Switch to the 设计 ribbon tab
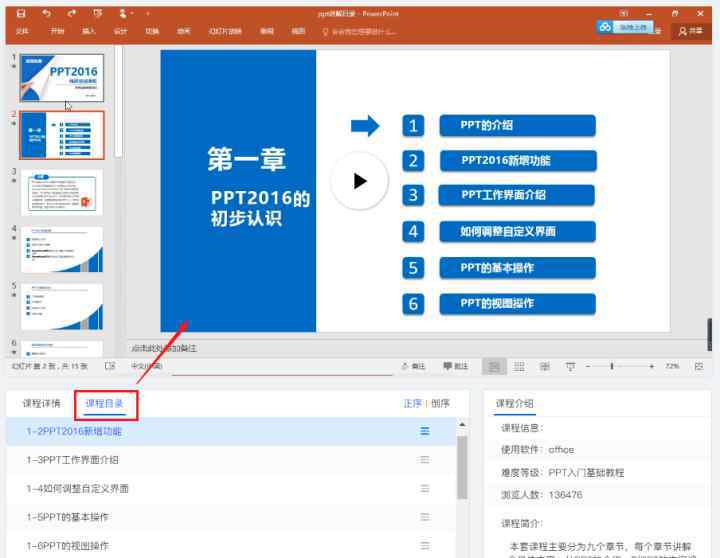Viewport: 720px width, 558px height. coord(120,31)
